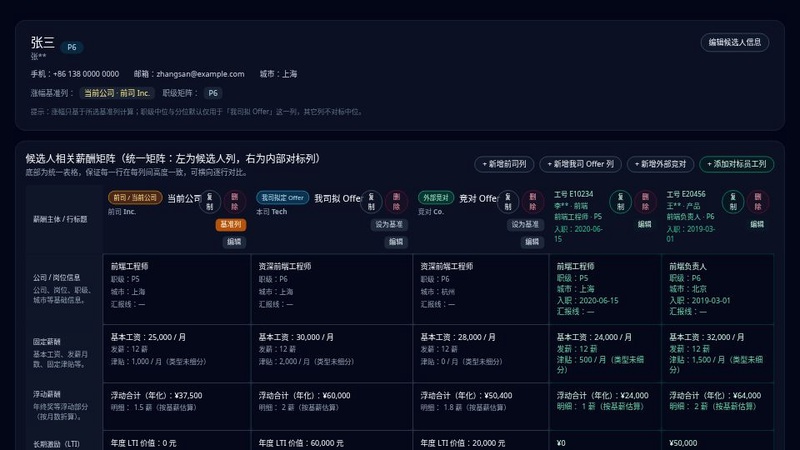
Task: Edit the 我司拟 Offer column
Action: tap(396, 242)
